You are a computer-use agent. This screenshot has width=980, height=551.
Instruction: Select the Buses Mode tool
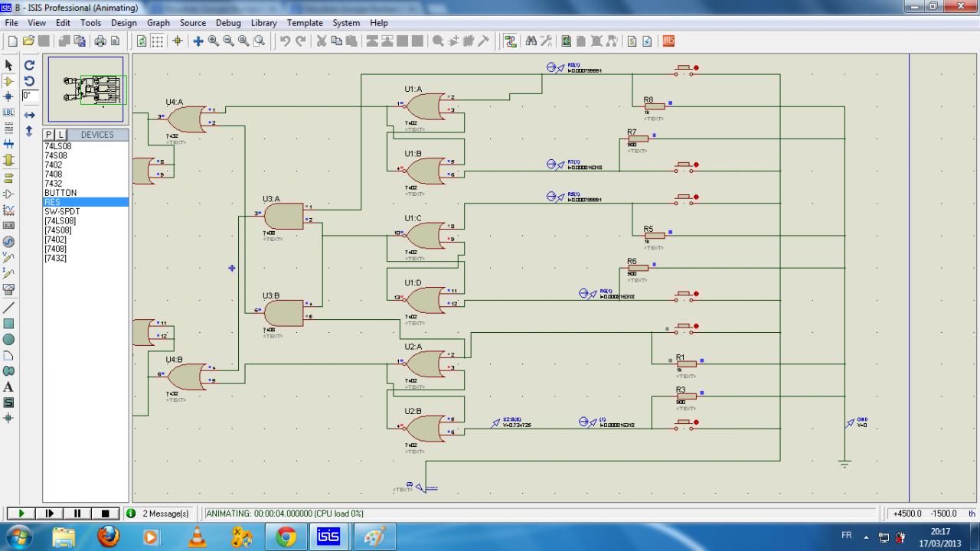[x=9, y=144]
